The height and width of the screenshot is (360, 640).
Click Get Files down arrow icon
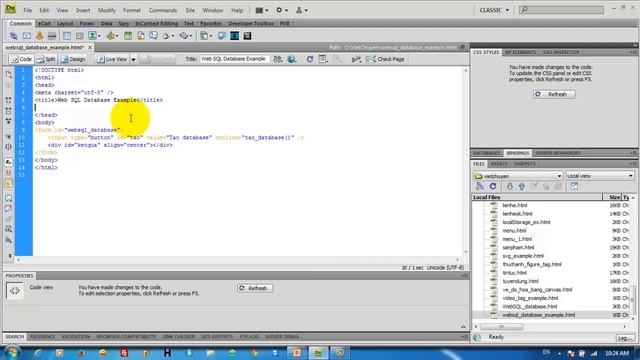coord(510,187)
